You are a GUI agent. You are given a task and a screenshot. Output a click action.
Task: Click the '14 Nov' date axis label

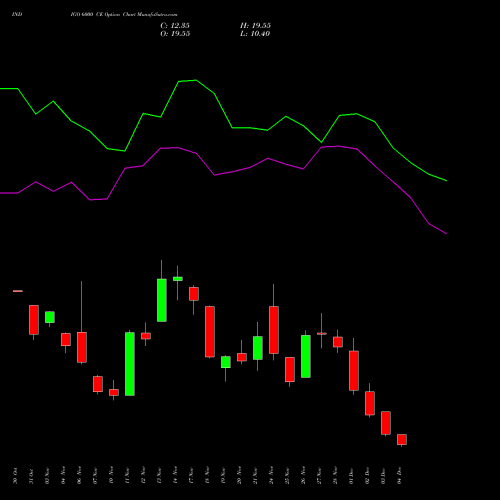(175, 476)
